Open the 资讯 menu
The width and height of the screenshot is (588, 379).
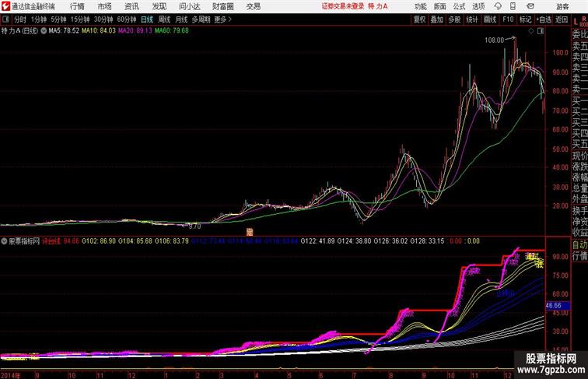131,6
